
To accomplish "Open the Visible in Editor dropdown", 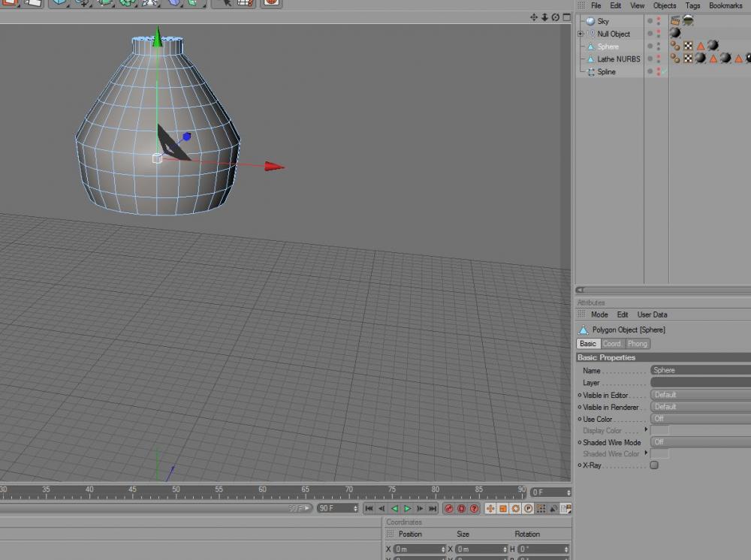I will (698, 395).
